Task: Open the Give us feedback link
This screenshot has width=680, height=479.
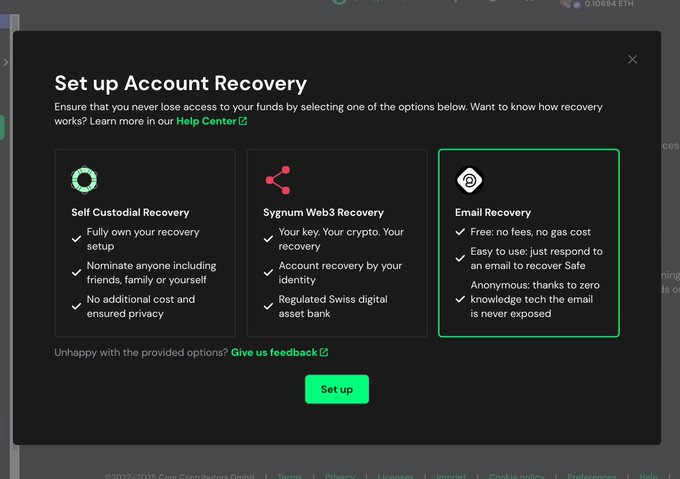Action: click(x=274, y=352)
